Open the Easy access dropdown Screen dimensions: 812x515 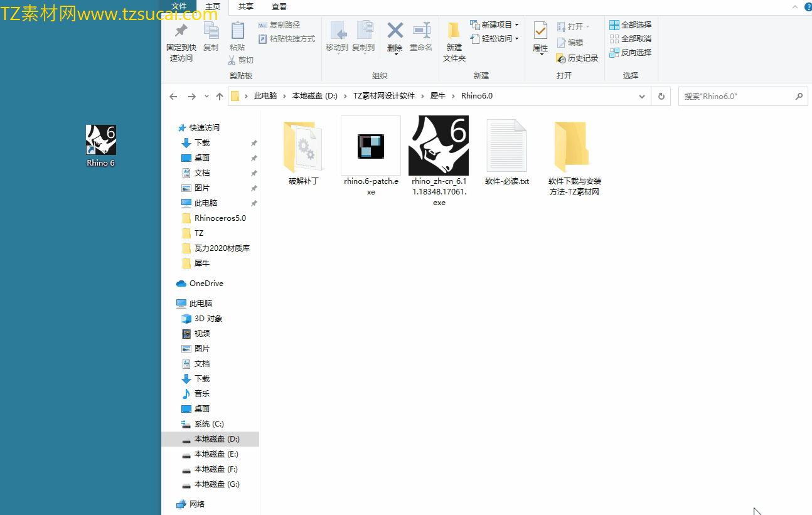coord(494,39)
